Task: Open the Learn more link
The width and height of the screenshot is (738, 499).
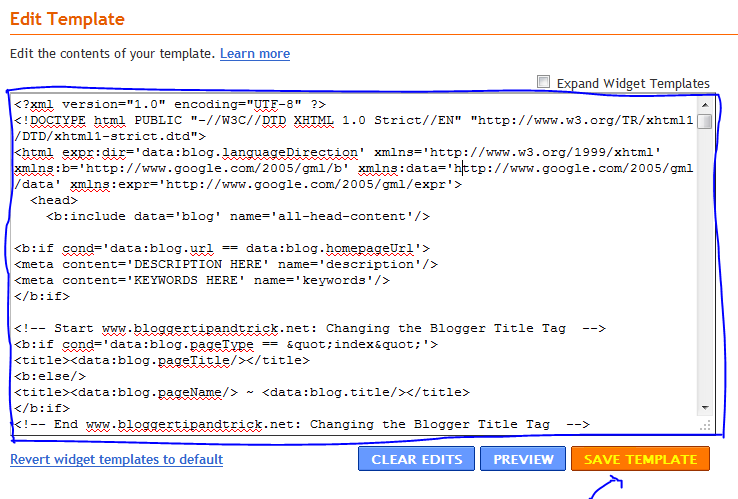Action: coord(255,54)
